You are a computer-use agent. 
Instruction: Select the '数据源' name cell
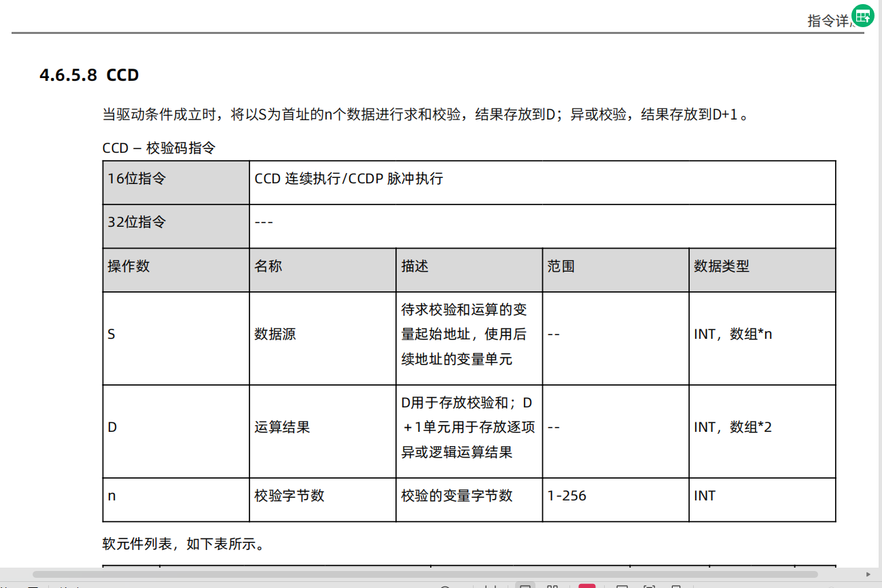click(275, 334)
